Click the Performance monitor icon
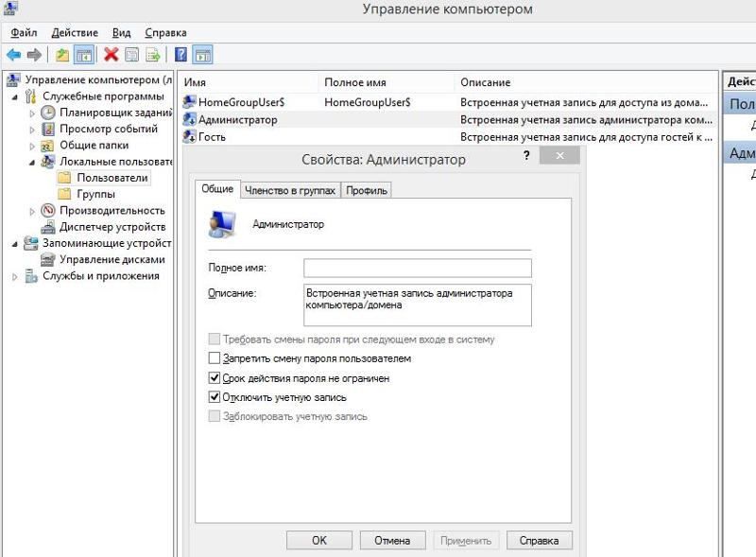Screen dimensions: 756x557 point(48,211)
